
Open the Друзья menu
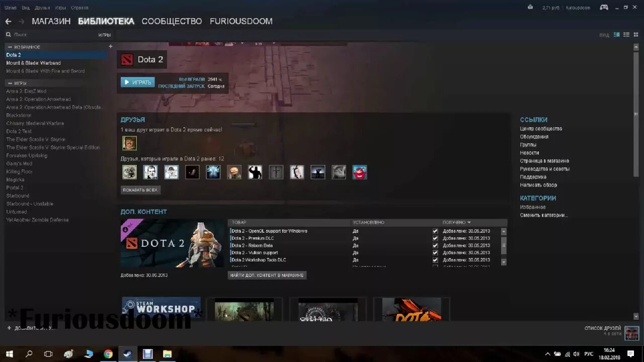(42, 8)
